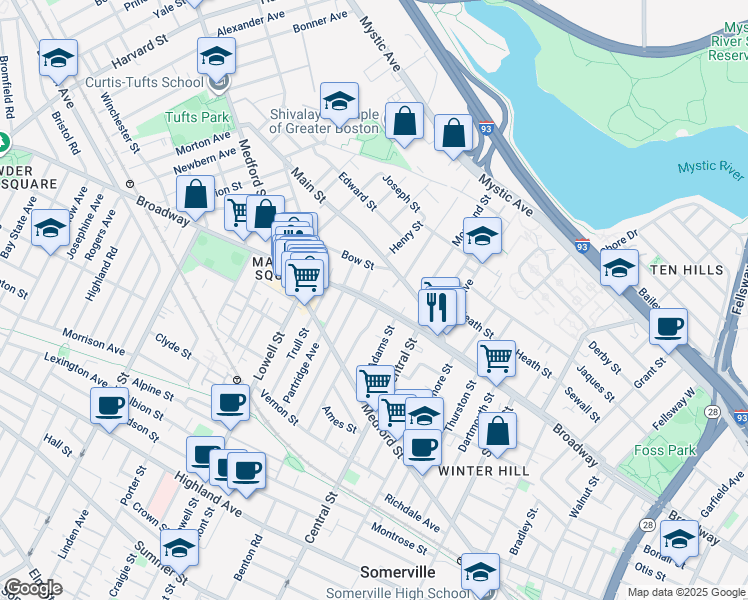The height and width of the screenshot is (600, 748).
Task: Open the shopping bag marker in Winter Hill
Action: (497, 433)
